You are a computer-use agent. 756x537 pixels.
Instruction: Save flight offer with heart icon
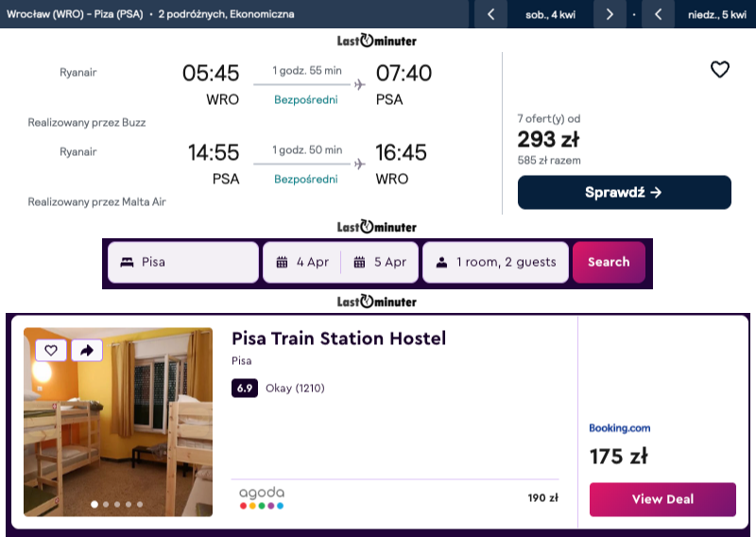pos(720,69)
